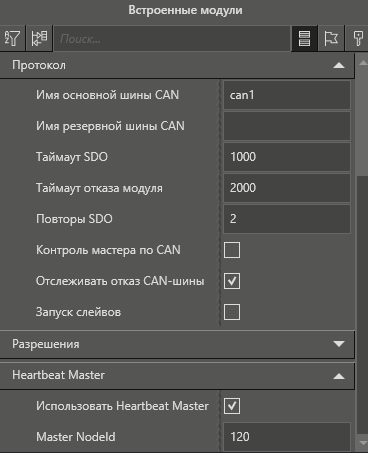Select the Имя основной шины CAN label
Viewport: 368px width, 453px height.
pos(107,95)
